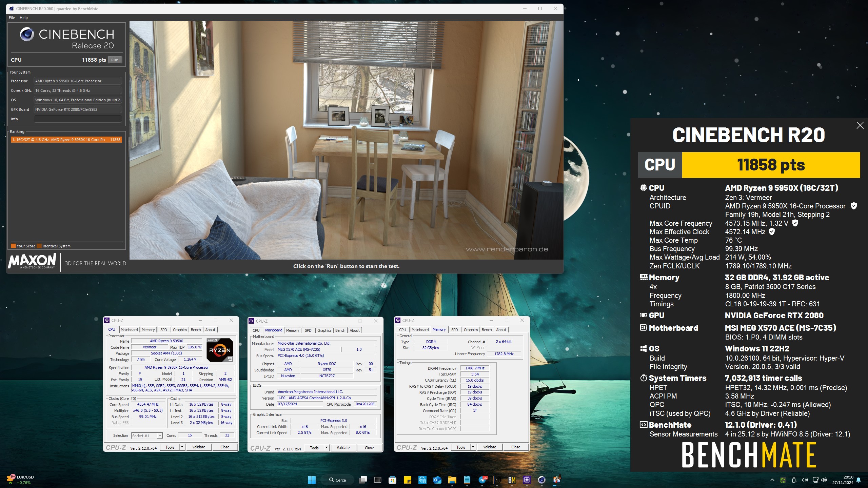Click Validate in the leftmost CPU-Z window
The height and width of the screenshot is (488, 868).
click(199, 447)
